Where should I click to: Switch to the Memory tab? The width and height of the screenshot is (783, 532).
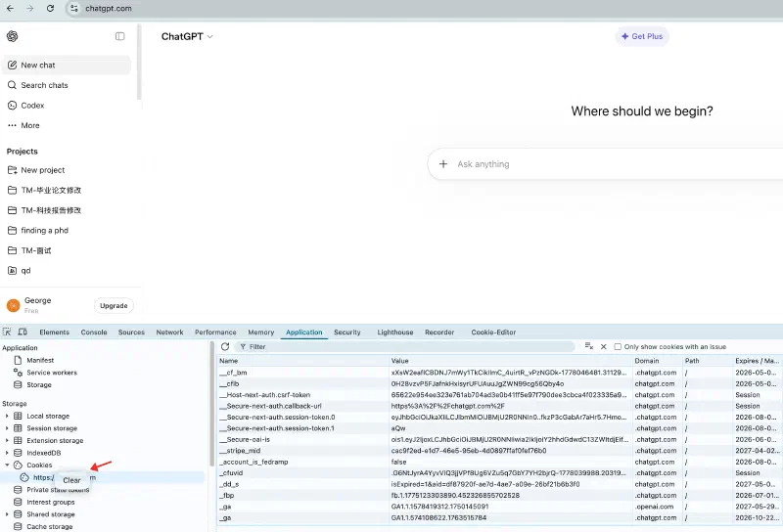261,332
